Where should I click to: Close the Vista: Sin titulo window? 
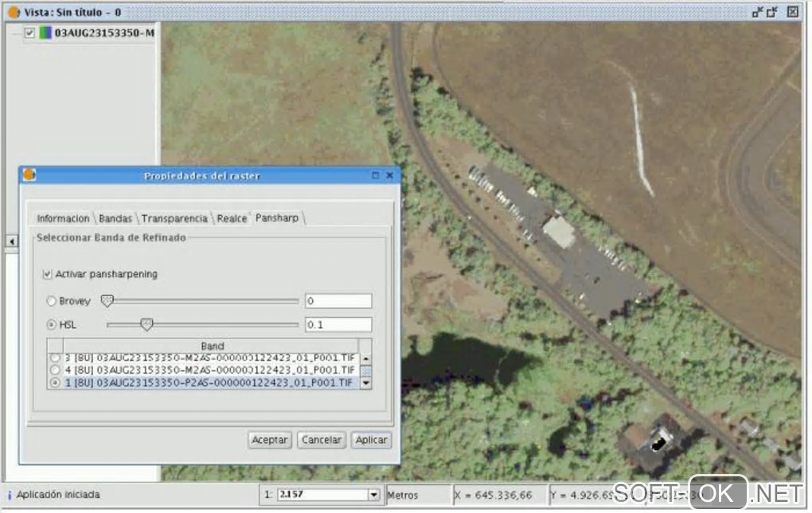(793, 11)
